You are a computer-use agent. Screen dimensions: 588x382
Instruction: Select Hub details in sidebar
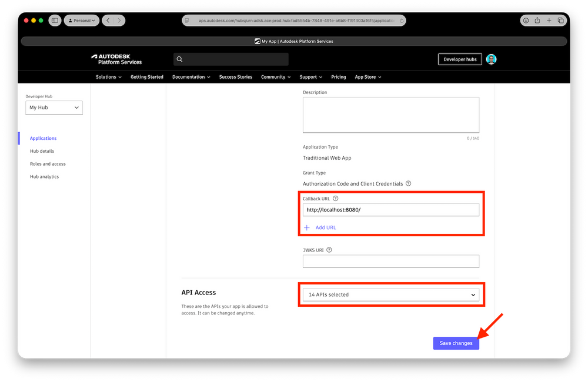pyautogui.click(x=42, y=151)
